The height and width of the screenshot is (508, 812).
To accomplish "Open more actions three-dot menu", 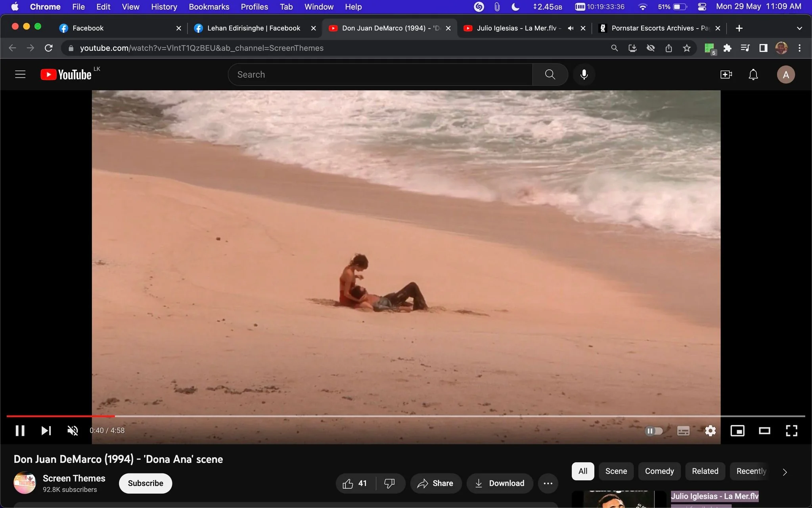I will tap(548, 483).
